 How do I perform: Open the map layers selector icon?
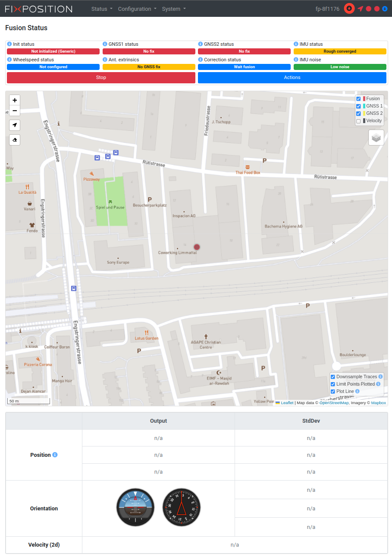tap(376, 137)
